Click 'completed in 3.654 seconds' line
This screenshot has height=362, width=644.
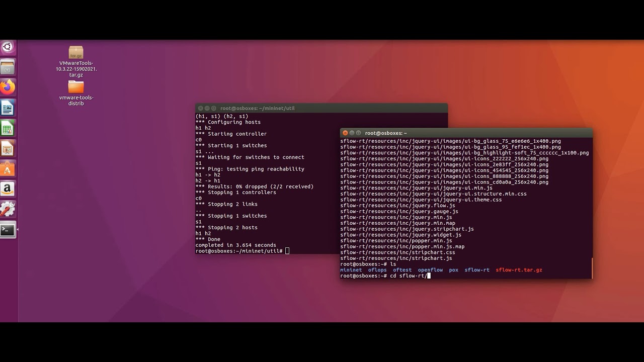[235, 245]
